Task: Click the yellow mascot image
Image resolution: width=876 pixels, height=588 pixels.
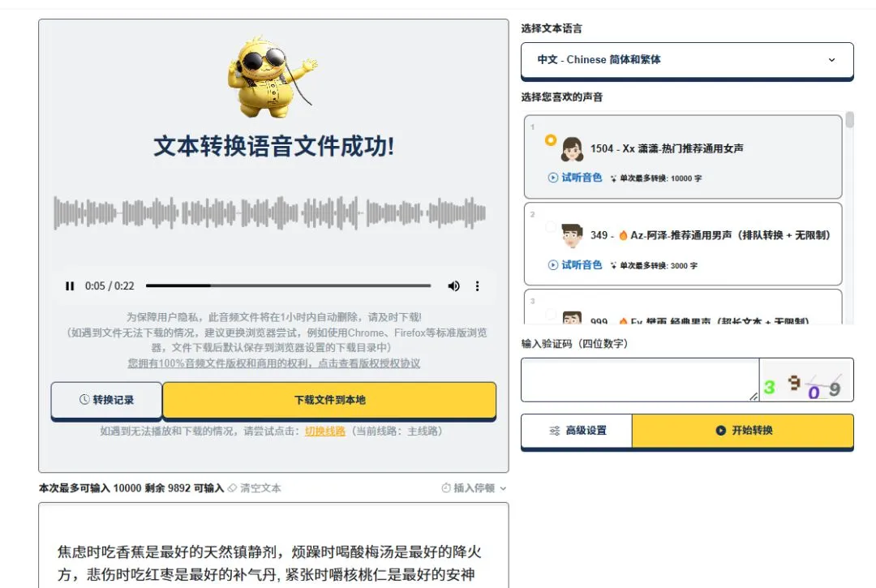Action: [272, 76]
